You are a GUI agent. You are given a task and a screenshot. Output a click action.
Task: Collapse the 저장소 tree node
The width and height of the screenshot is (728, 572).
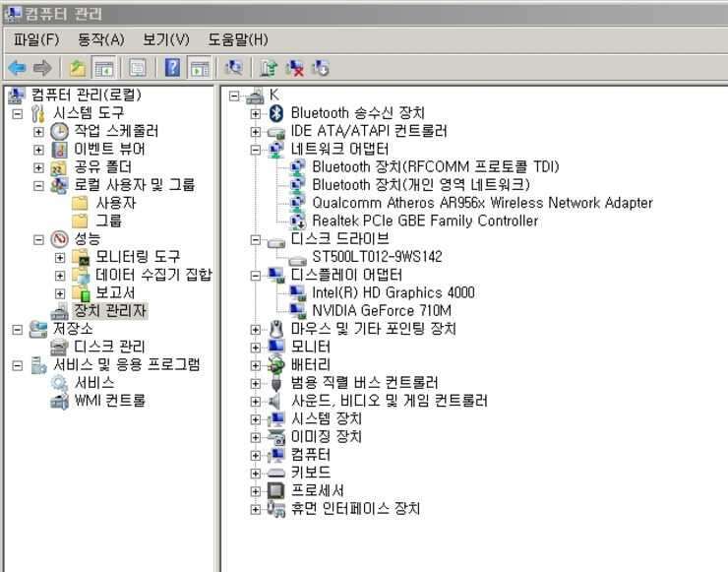pos(17,330)
